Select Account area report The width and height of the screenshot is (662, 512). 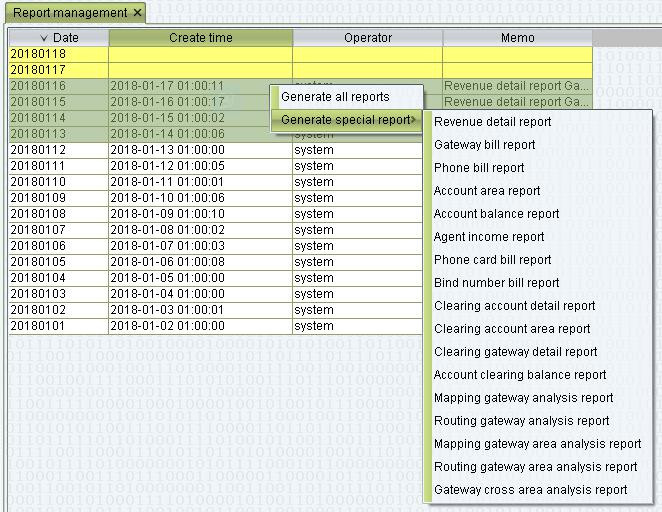(x=487, y=191)
